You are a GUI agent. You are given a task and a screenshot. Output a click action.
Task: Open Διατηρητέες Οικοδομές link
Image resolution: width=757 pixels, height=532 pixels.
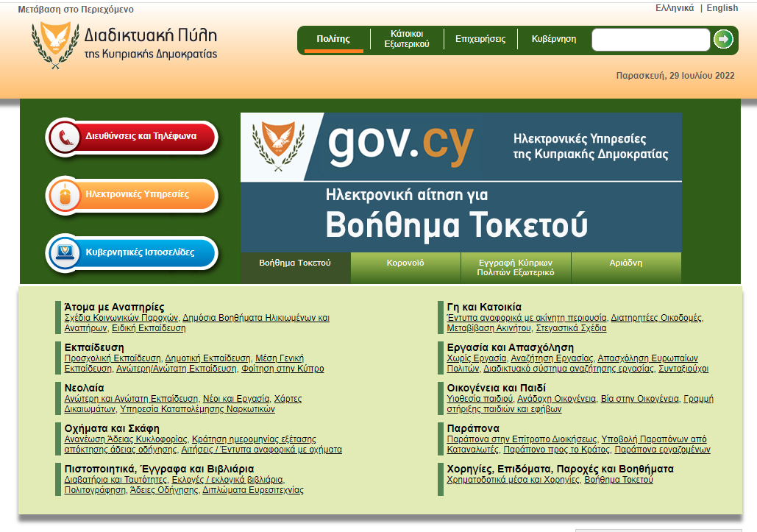click(x=656, y=318)
